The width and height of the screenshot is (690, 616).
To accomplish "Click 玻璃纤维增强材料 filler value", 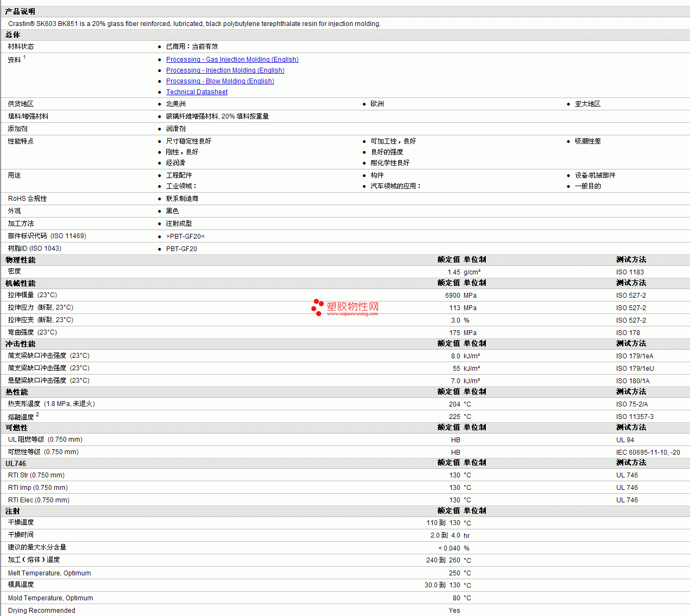I will click(x=217, y=116).
